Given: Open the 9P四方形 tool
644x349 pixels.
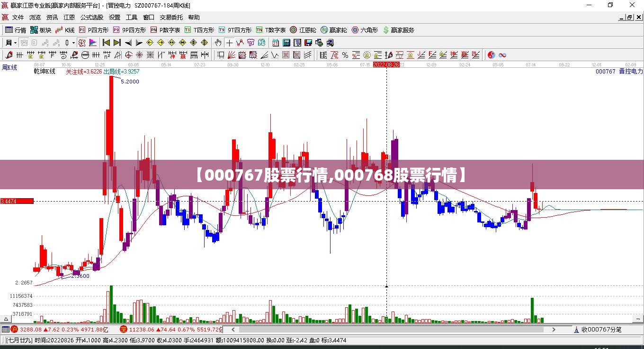Looking at the screenshot, I should (129, 30).
